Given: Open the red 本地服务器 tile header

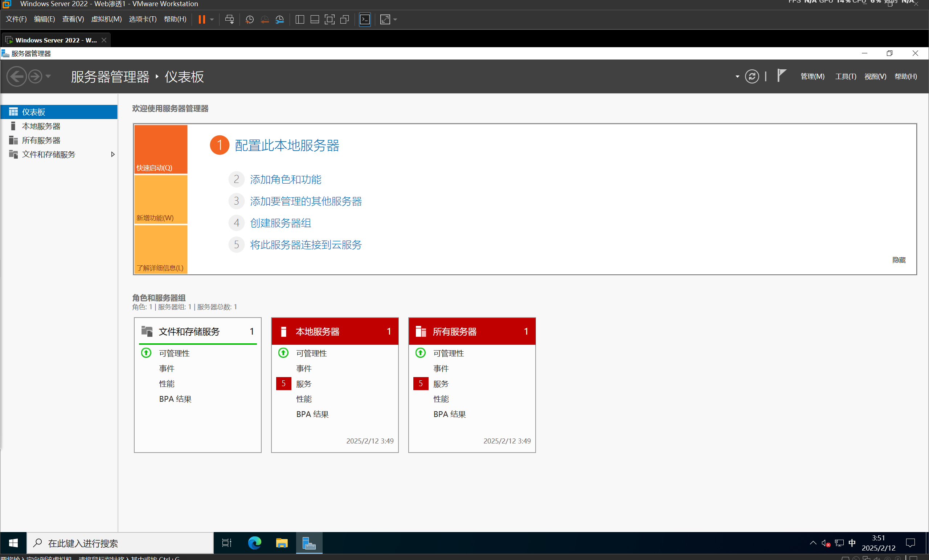Looking at the screenshot, I should (335, 331).
